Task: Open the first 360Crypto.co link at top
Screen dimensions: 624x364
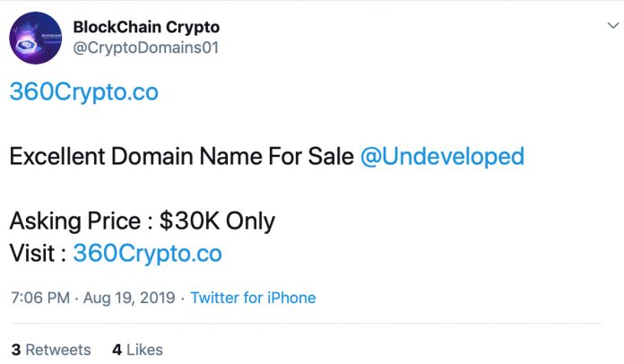Action: tap(83, 92)
